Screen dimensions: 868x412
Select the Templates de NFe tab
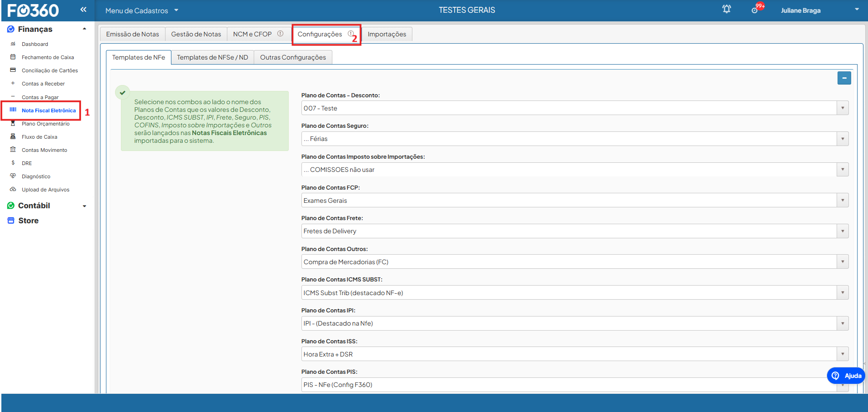click(x=139, y=57)
